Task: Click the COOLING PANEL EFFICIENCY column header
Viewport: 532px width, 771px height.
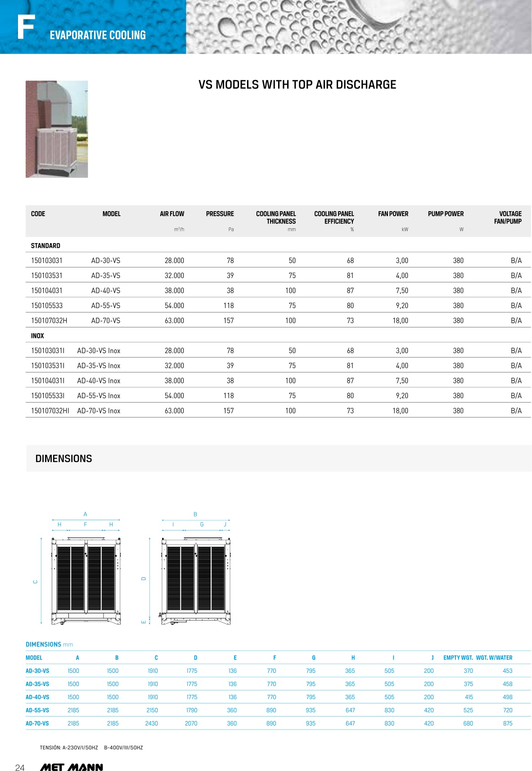Action: (334, 218)
